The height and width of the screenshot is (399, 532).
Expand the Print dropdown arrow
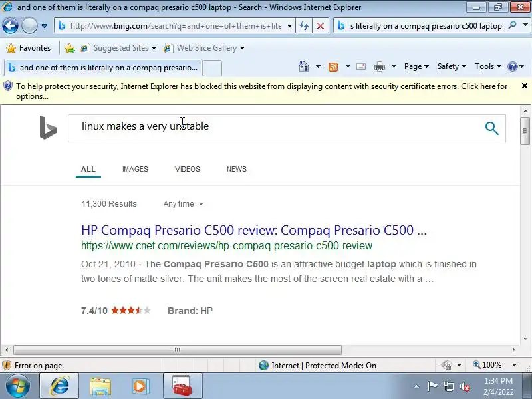(x=394, y=66)
